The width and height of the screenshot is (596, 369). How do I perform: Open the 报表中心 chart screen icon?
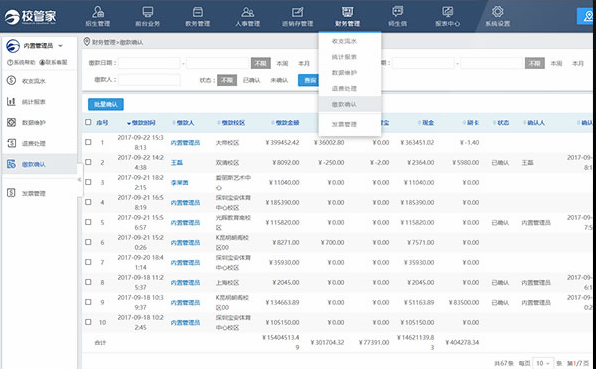point(447,12)
